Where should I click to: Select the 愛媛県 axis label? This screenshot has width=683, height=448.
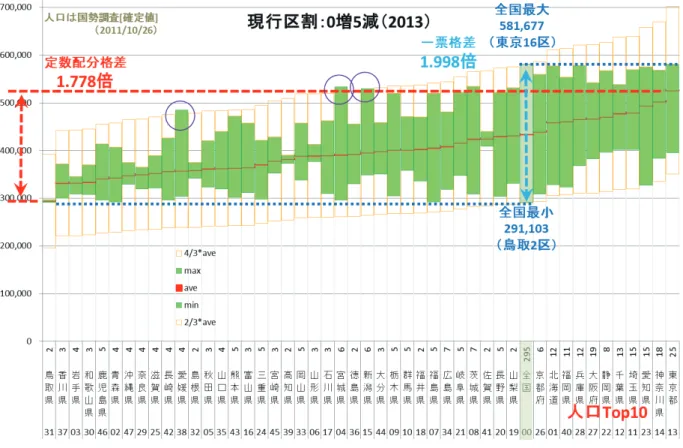point(182,387)
